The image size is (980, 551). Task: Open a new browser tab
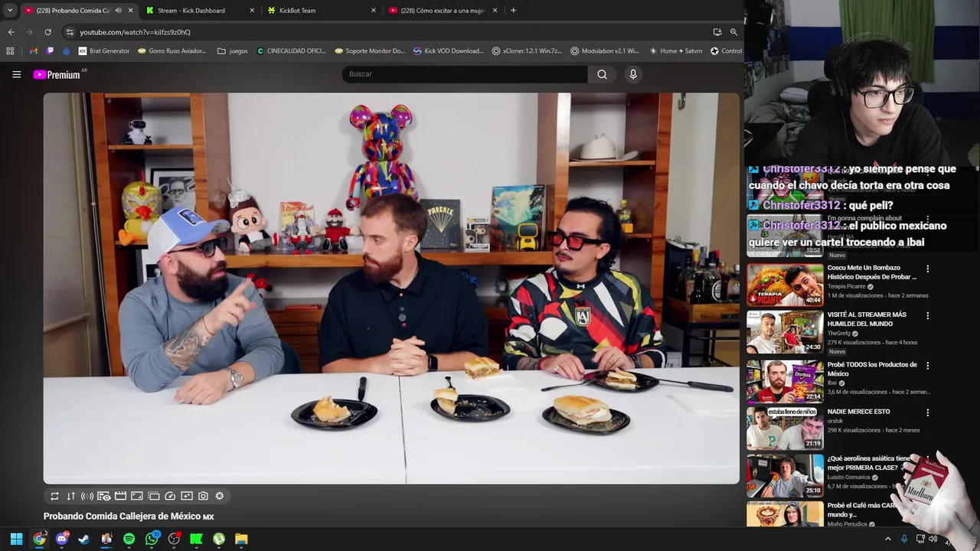pos(513,11)
